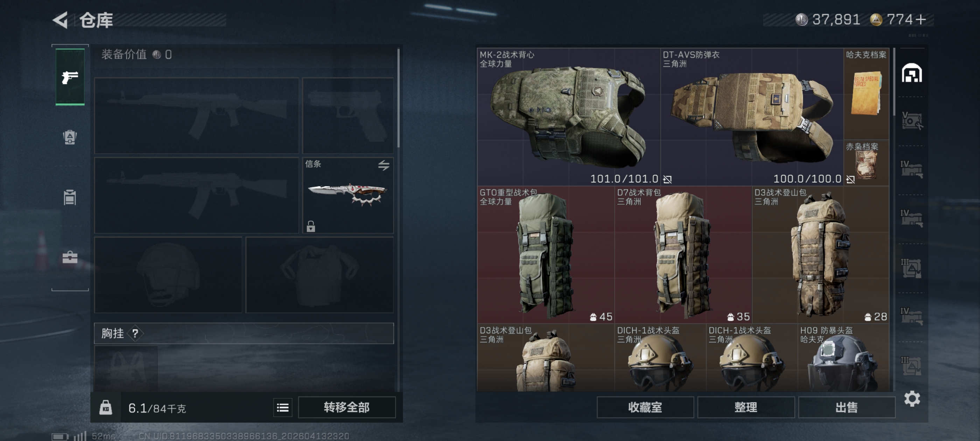This screenshot has height=441, width=980.
Task: Click the 出售 sell button
Action: (846, 408)
